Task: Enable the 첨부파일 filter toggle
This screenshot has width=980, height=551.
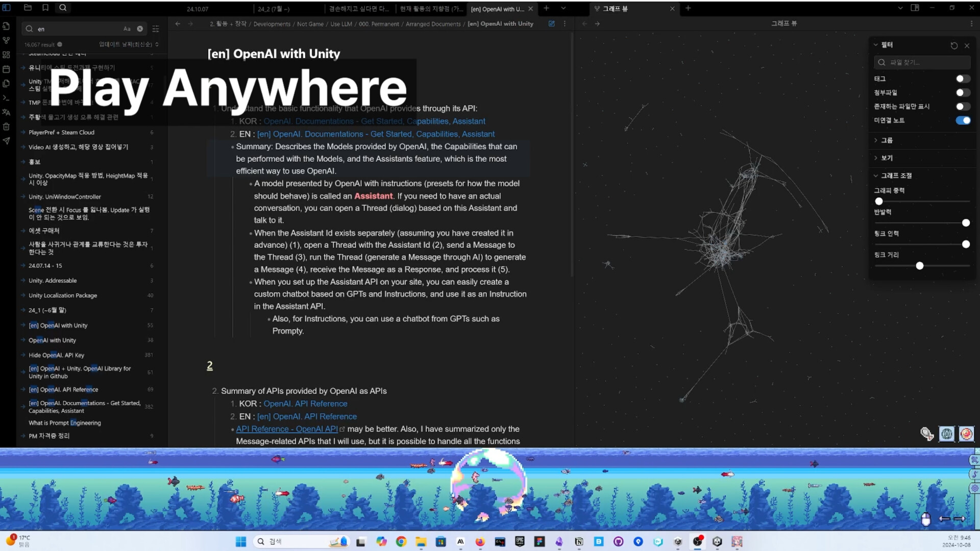Action: point(963,92)
